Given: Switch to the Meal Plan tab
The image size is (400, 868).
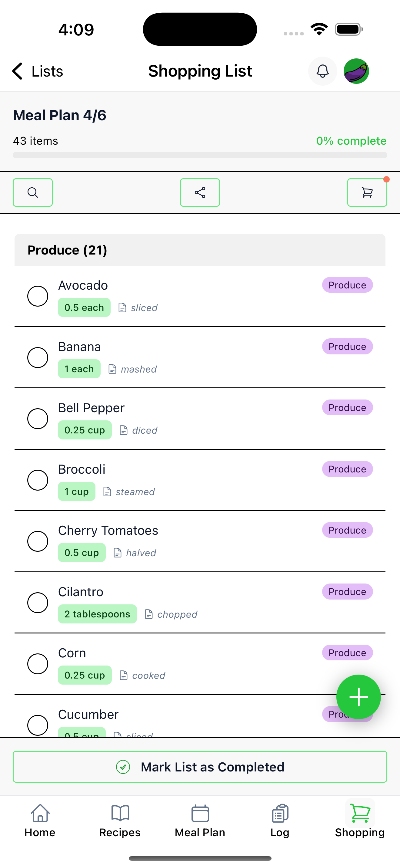Looking at the screenshot, I should [200, 821].
